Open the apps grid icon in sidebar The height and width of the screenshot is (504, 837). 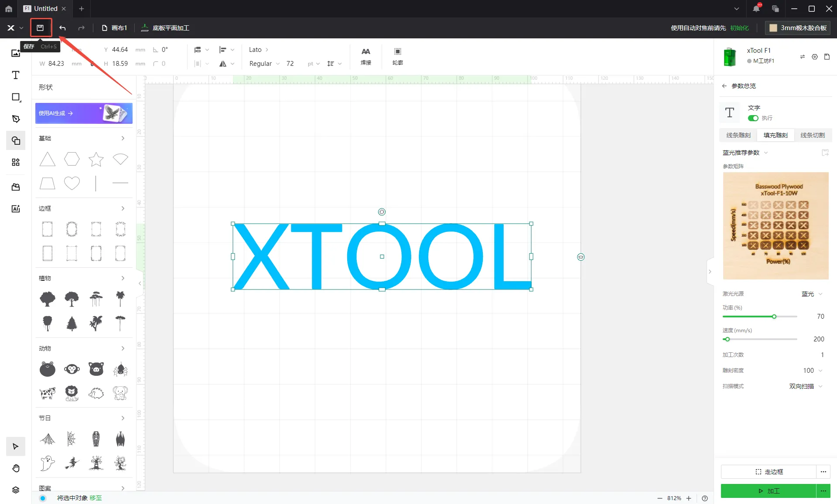(x=16, y=162)
